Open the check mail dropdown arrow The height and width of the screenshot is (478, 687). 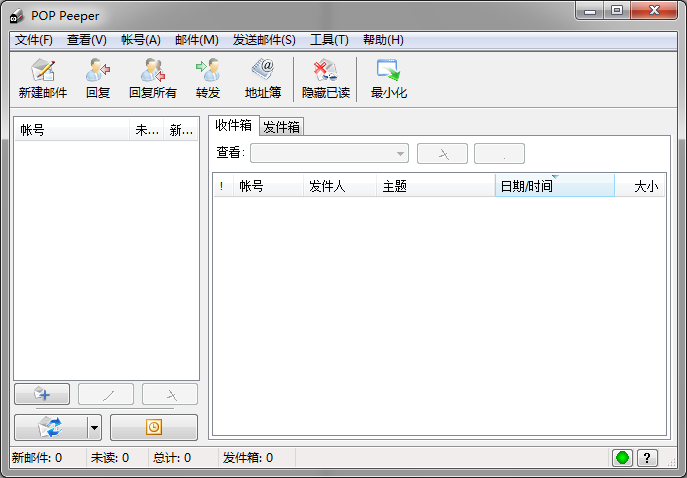point(94,427)
